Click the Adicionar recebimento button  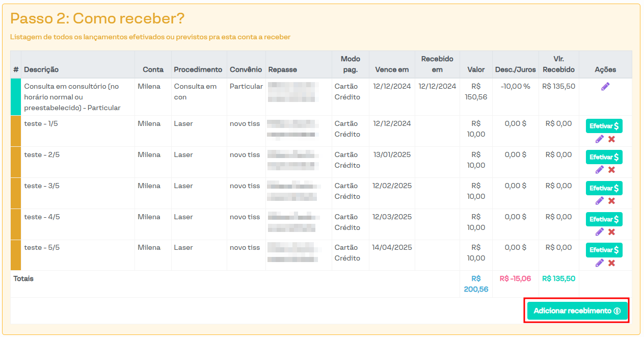click(x=577, y=311)
